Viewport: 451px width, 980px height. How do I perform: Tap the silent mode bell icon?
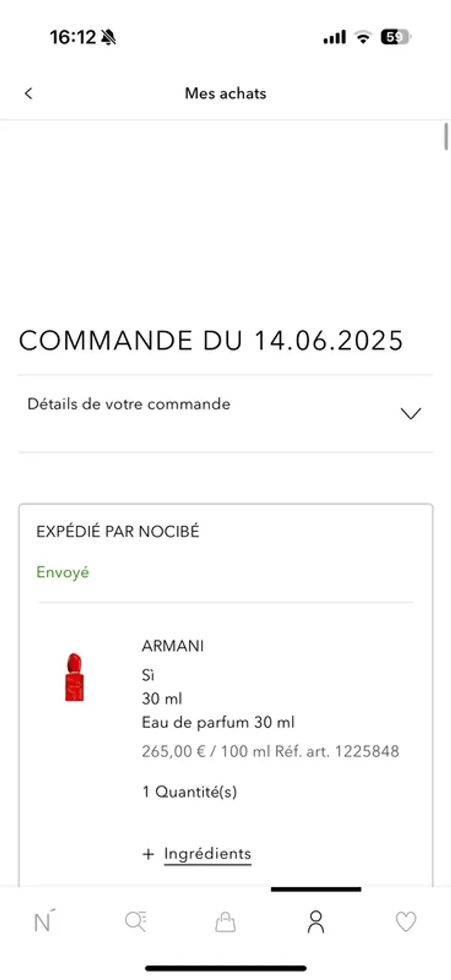point(108,38)
